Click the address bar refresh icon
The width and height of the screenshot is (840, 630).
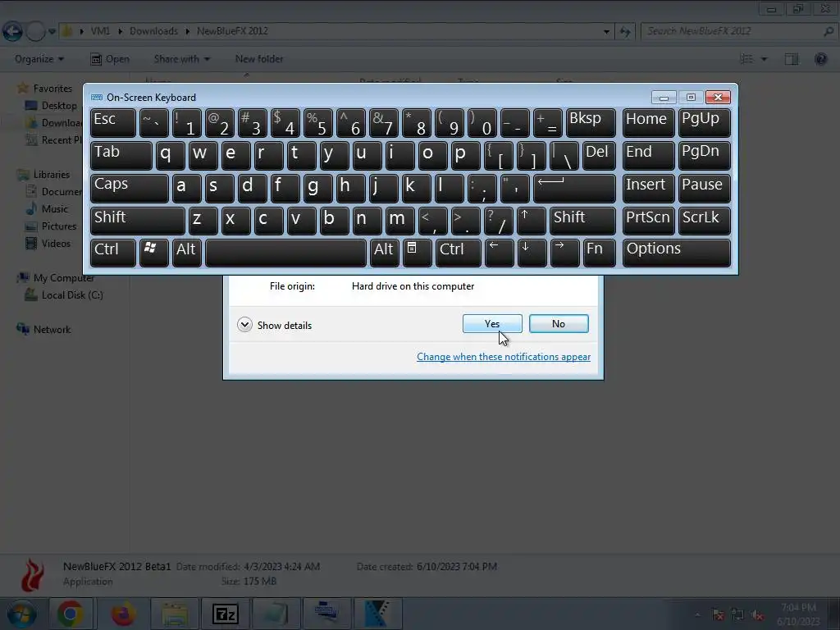624,31
